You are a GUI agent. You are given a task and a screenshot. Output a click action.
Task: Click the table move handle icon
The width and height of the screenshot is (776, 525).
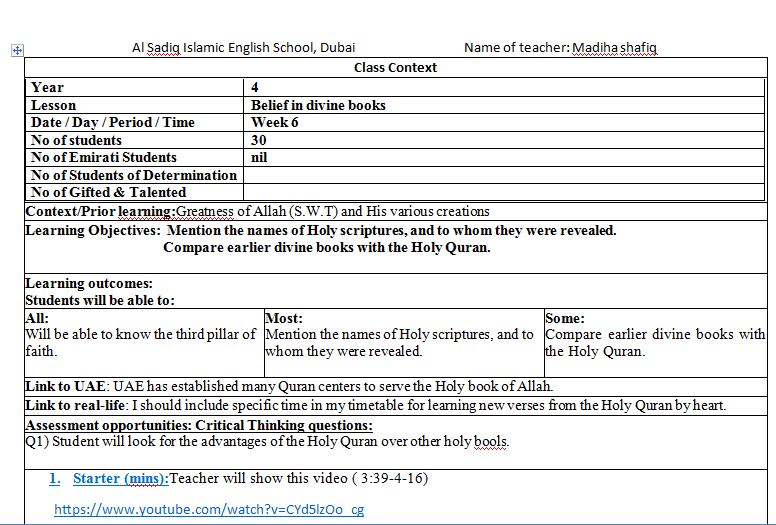click(17, 49)
